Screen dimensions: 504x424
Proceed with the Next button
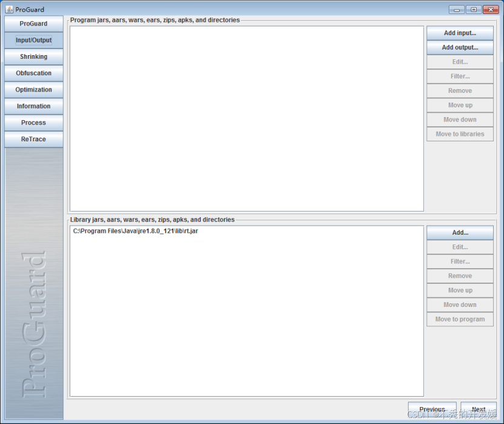(x=479, y=409)
